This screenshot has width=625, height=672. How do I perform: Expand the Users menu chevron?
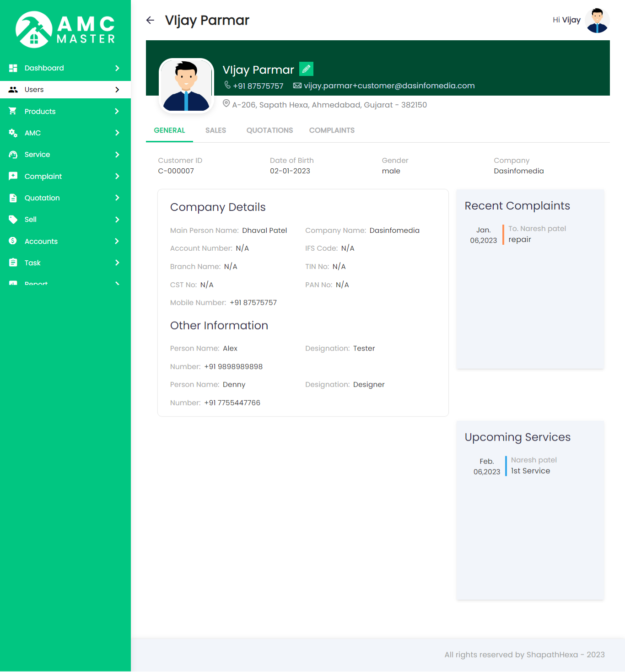(117, 90)
